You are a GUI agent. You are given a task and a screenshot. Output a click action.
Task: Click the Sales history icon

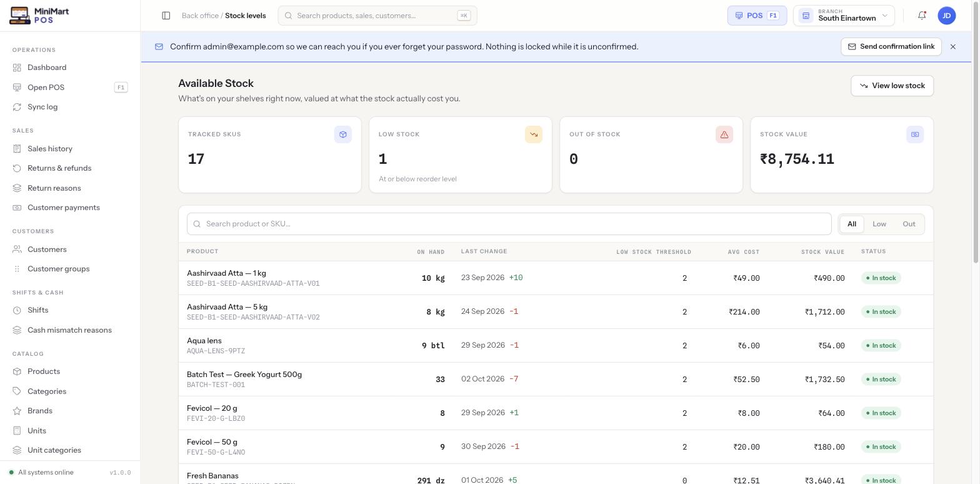[17, 149]
